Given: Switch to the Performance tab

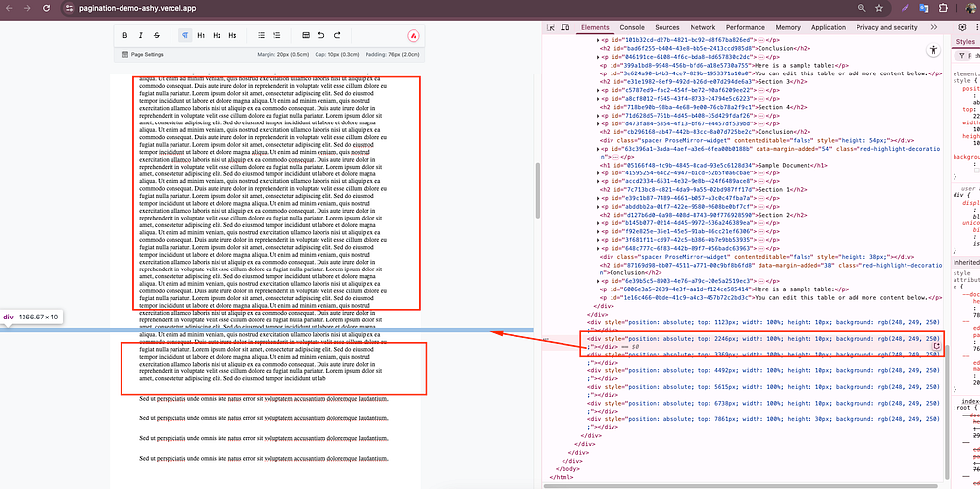Looking at the screenshot, I should [746, 27].
